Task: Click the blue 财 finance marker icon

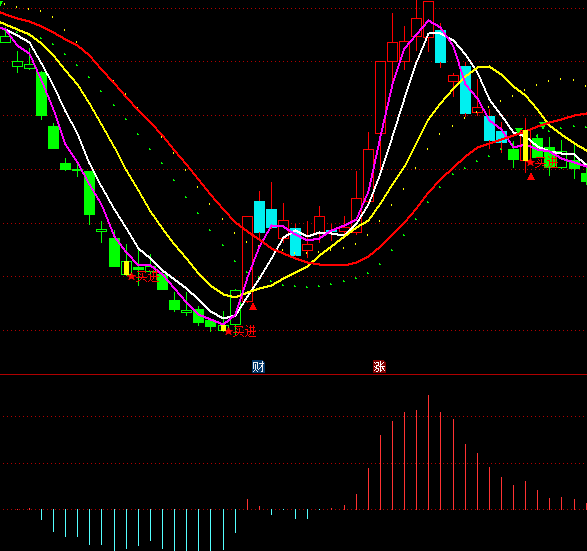Action: pyautogui.click(x=258, y=366)
